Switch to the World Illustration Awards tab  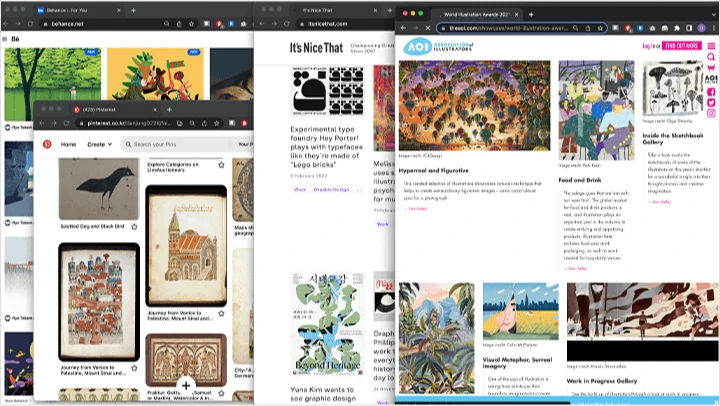(478, 14)
